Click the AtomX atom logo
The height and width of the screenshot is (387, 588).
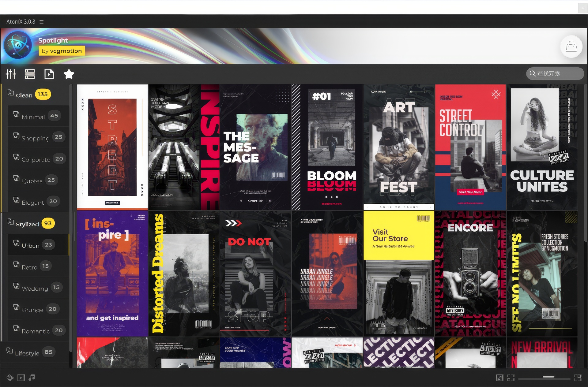18,45
